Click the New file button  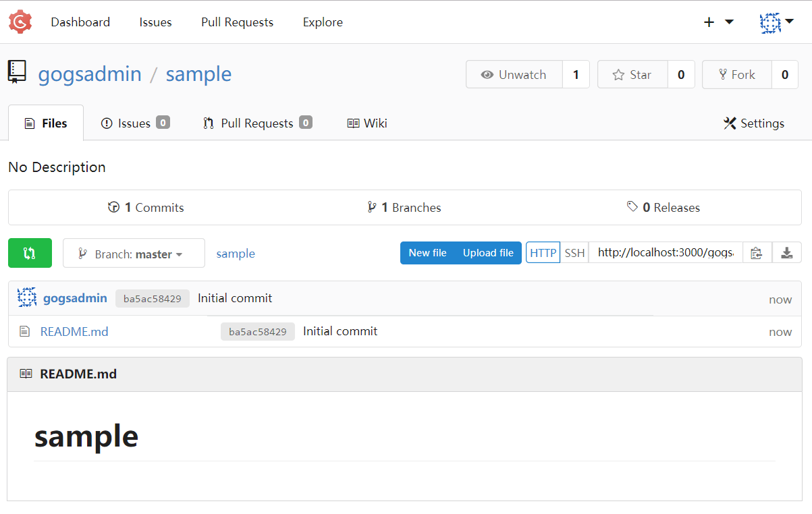(427, 253)
